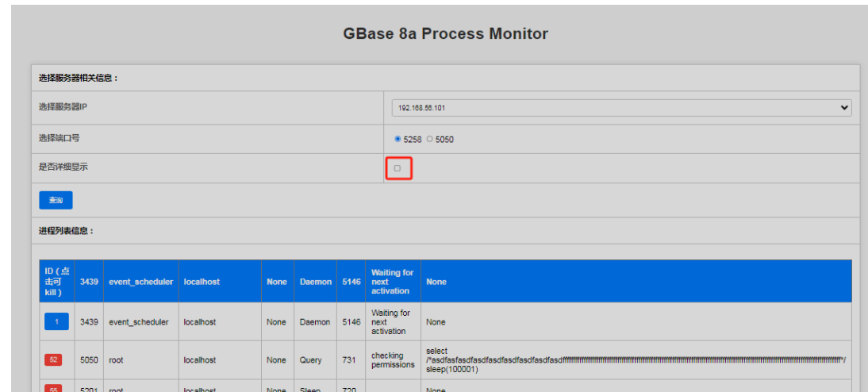The image size is (868, 392).
Task: Enable the 是否详细显示 checkbox
Action: [397, 168]
